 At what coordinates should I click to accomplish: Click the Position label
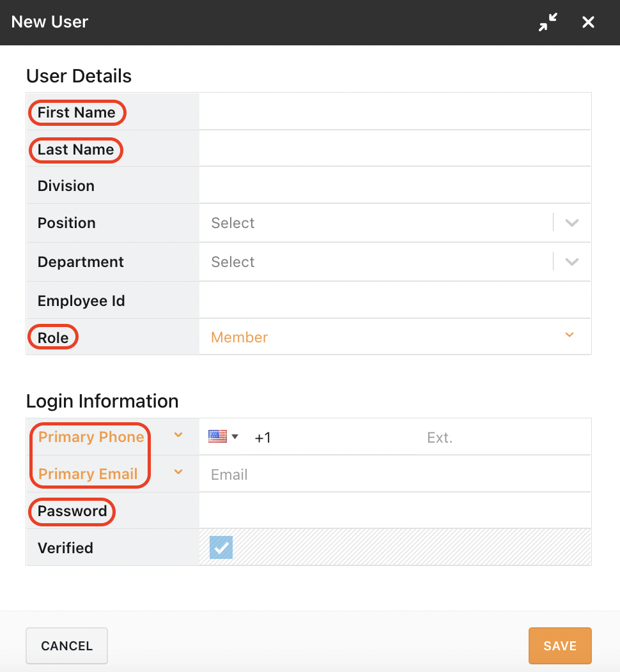(x=66, y=223)
